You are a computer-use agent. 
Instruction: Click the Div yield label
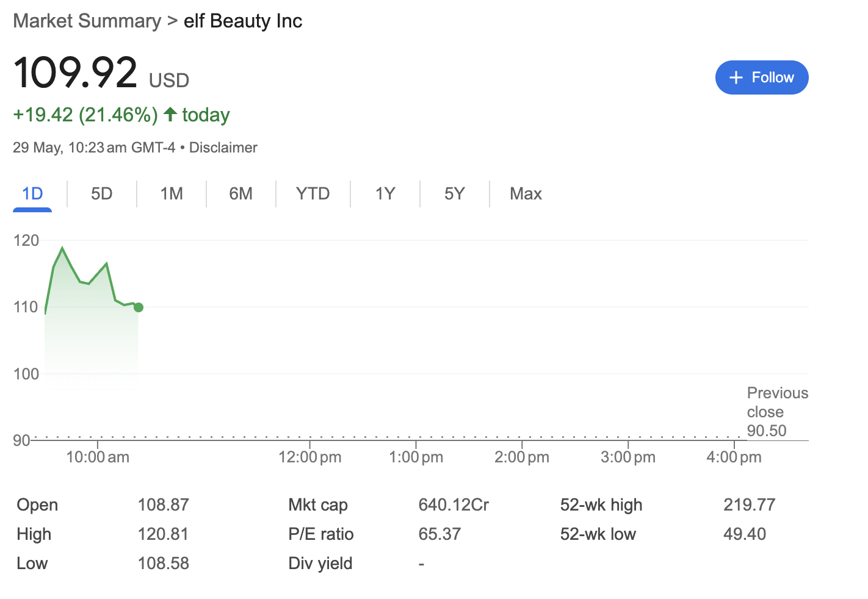(320, 564)
